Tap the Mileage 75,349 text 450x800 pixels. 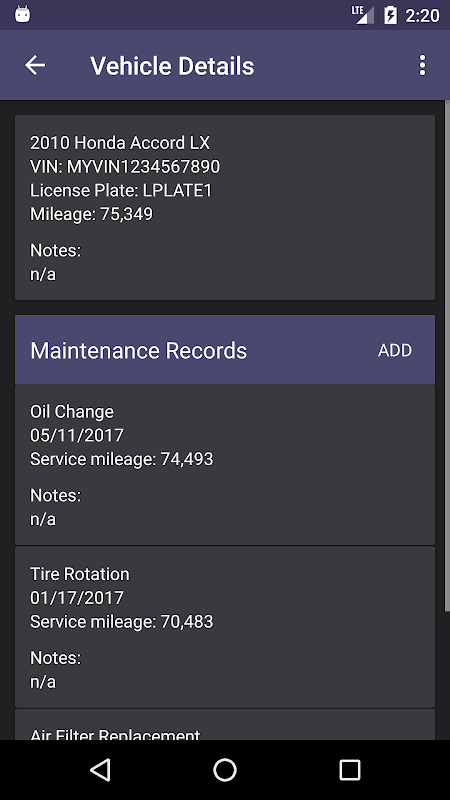coord(91,214)
